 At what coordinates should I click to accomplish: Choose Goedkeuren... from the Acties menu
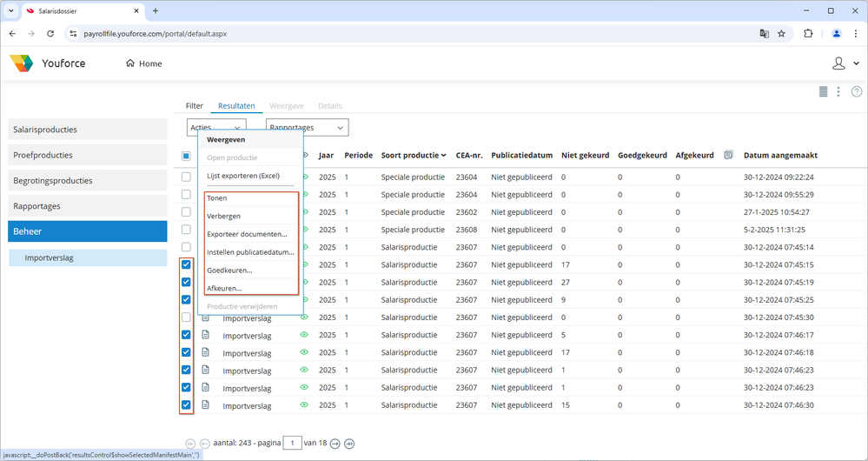229,270
